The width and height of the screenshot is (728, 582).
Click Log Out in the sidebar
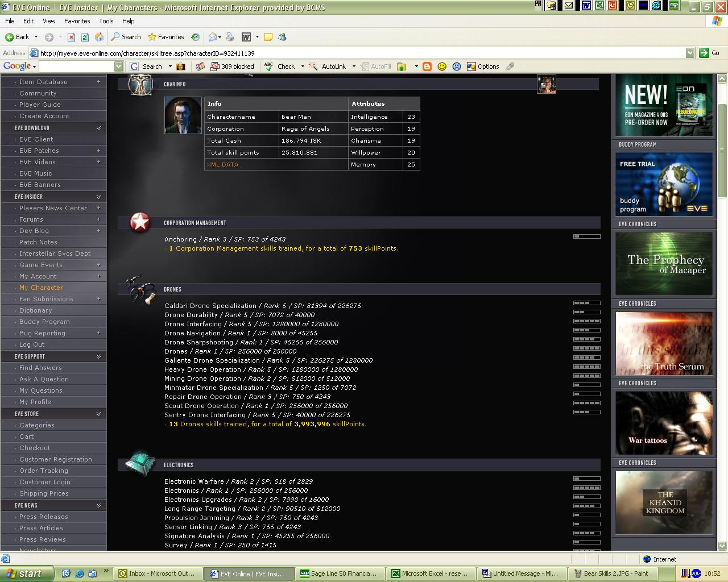[x=32, y=344]
